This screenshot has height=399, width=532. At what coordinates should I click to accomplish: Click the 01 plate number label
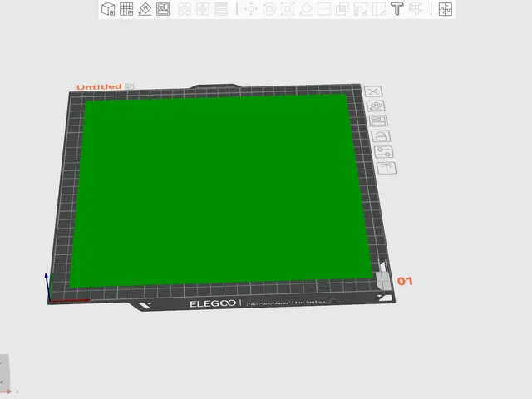click(405, 281)
